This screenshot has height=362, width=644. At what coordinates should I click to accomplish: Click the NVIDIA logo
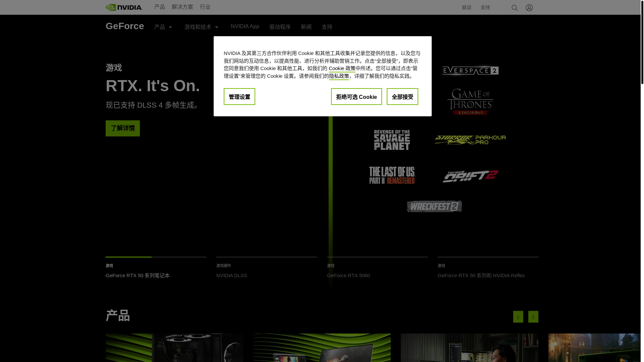124,7
